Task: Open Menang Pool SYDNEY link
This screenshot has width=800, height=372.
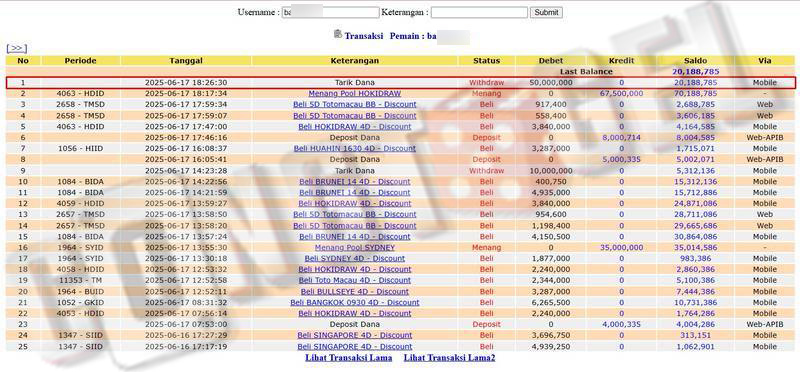Action: (x=355, y=247)
